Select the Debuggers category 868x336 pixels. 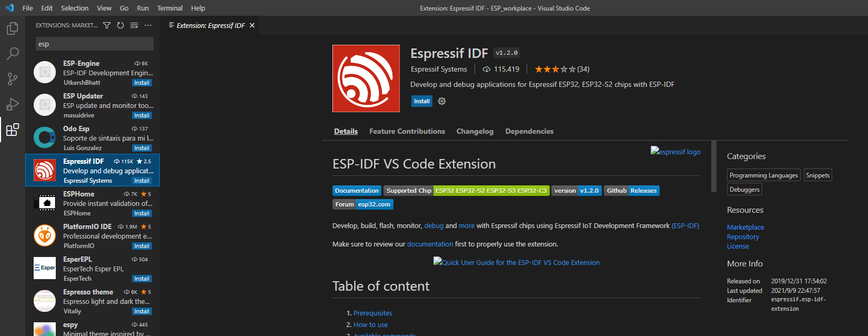[744, 190]
